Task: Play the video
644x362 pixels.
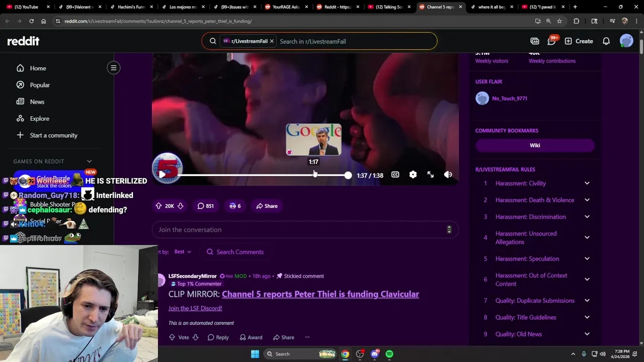Action: (162, 174)
